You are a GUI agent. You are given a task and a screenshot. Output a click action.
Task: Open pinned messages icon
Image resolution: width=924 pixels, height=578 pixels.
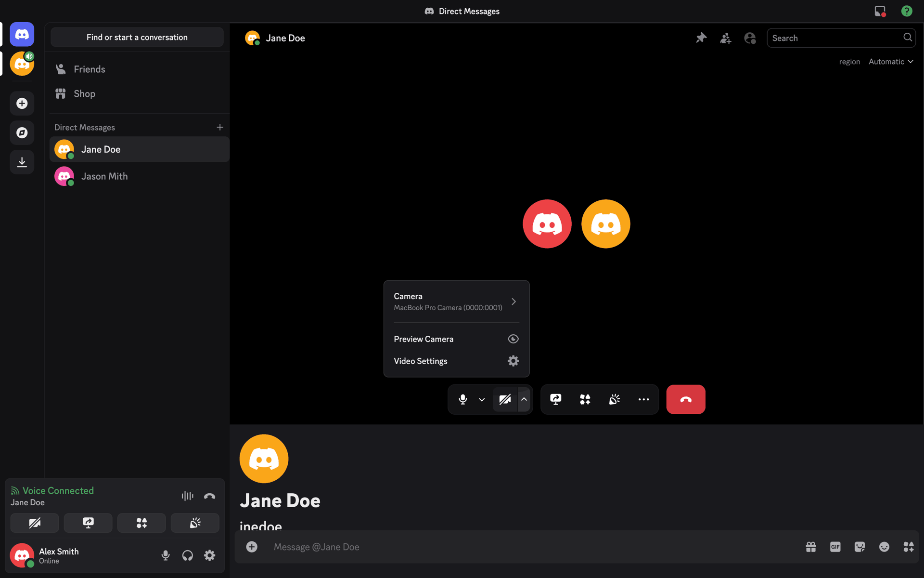[x=701, y=38]
